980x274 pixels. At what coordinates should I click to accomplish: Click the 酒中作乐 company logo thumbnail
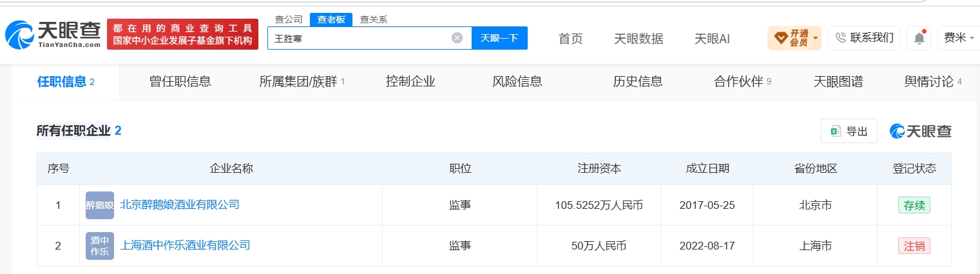click(100, 246)
